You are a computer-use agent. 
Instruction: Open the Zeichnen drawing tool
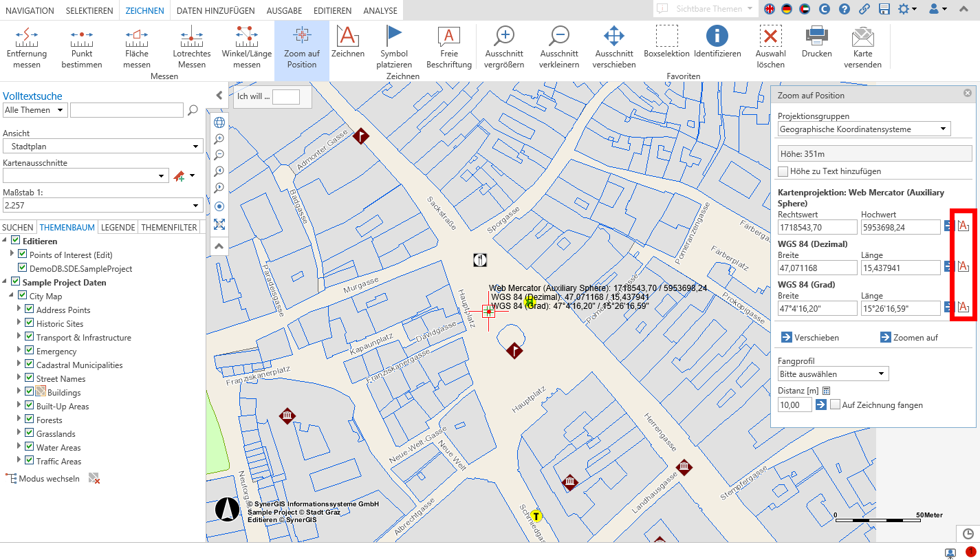pos(347,46)
